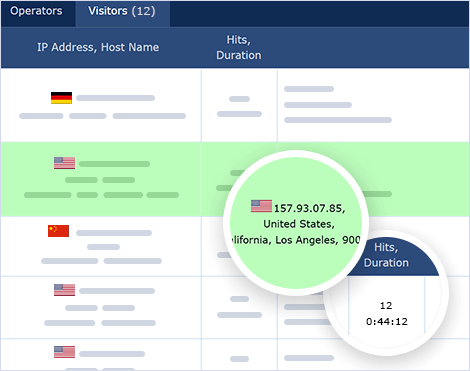Screen dimensions: 470x371
Task: Click US flag beside 157.93.07.85
Action: (x=261, y=206)
